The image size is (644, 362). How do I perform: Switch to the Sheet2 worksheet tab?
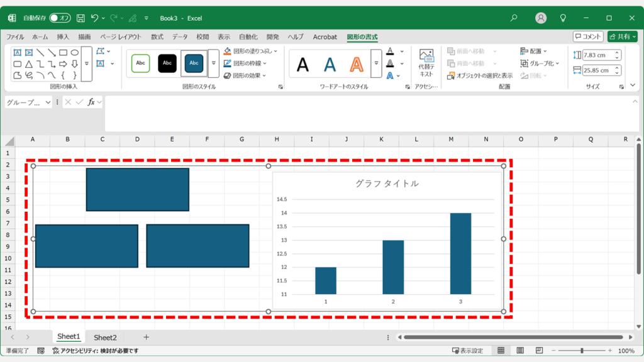coord(105,337)
